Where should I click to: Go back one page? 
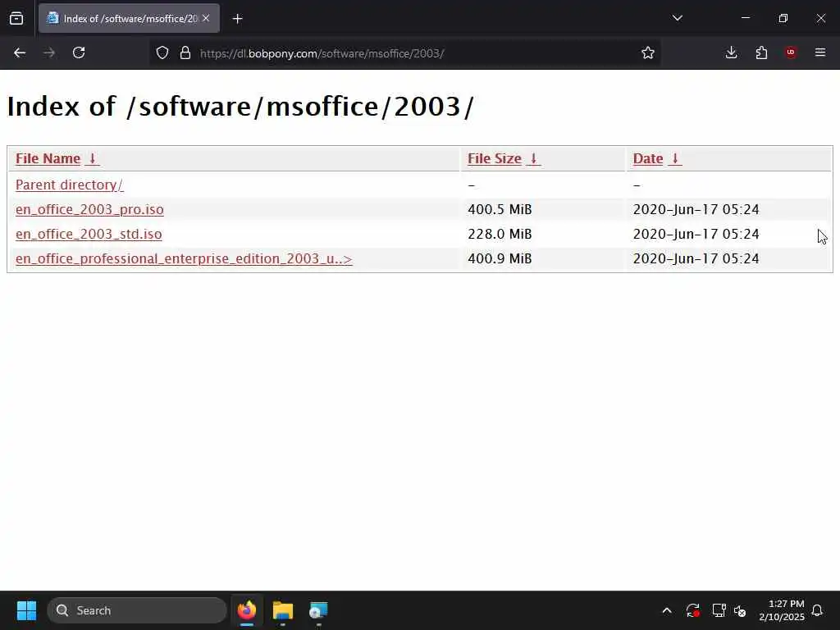click(x=20, y=52)
